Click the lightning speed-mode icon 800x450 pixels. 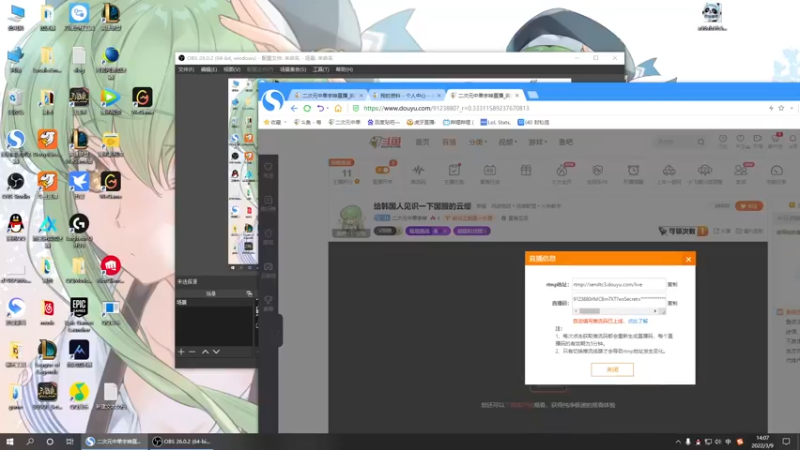pos(771,108)
